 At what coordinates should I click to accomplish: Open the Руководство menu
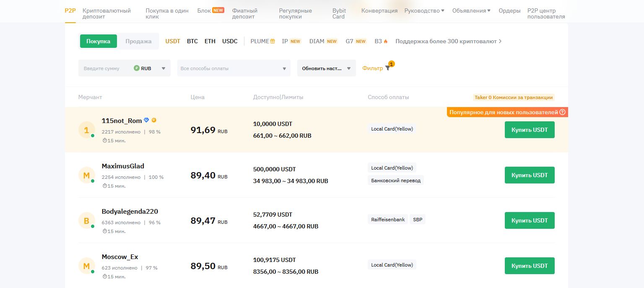coord(424,10)
